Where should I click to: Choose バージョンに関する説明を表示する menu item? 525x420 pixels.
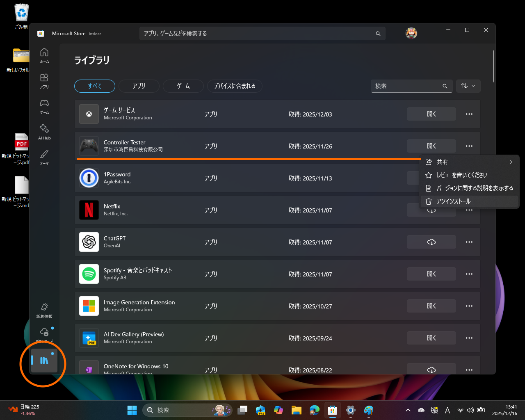pos(470,188)
